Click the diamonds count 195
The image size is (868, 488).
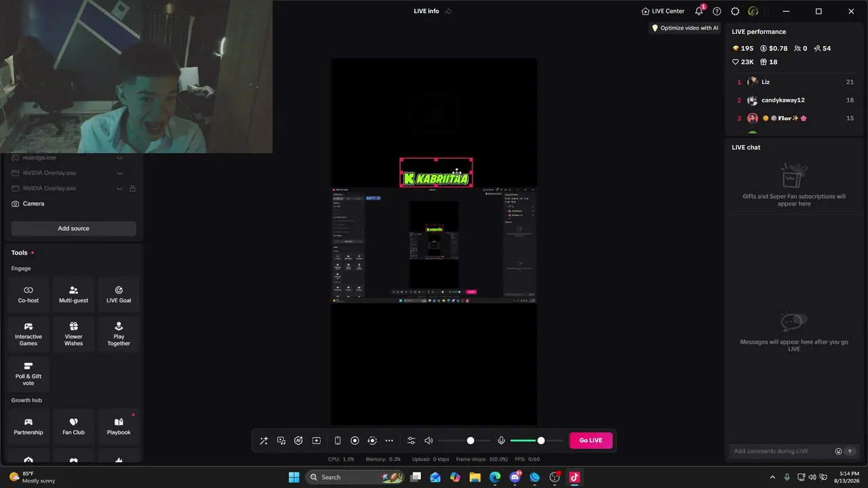[x=743, y=49]
